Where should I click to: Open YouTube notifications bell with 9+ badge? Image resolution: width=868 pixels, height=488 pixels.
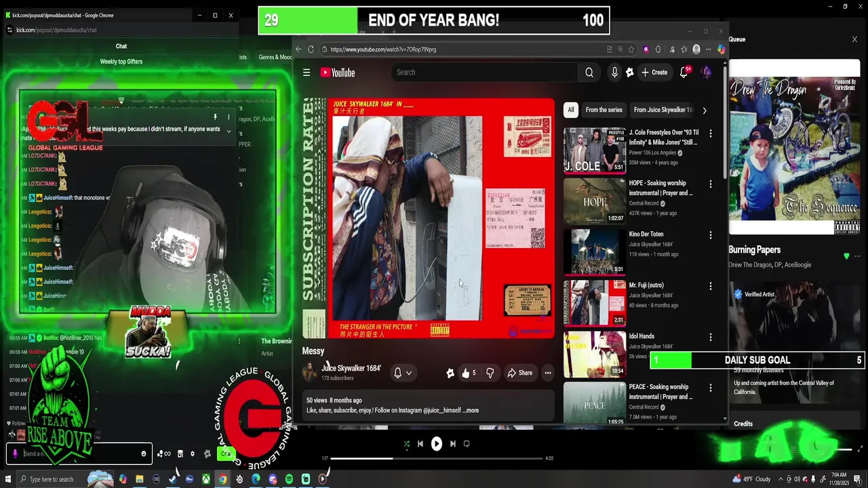pos(684,72)
